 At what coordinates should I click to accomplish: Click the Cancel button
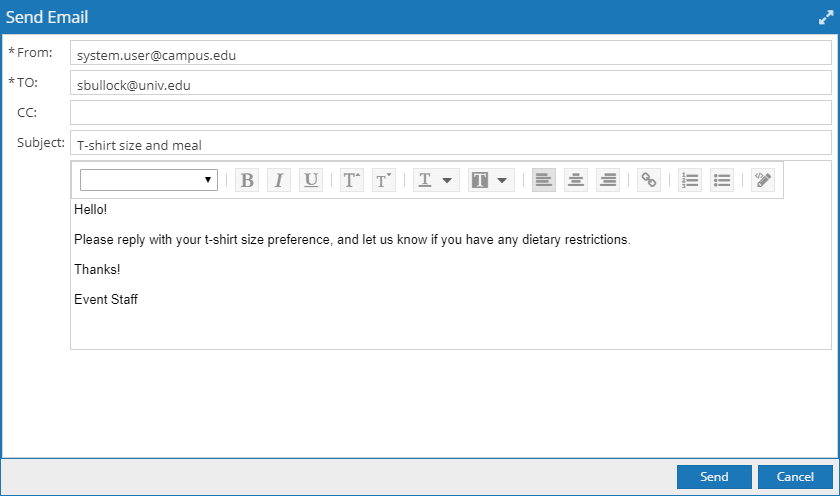(795, 477)
